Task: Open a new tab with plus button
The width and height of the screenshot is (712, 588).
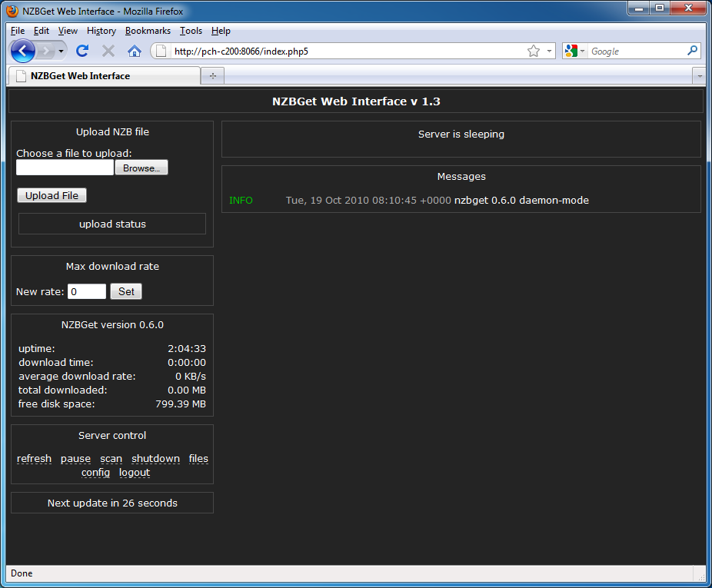Action: tap(212, 76)
